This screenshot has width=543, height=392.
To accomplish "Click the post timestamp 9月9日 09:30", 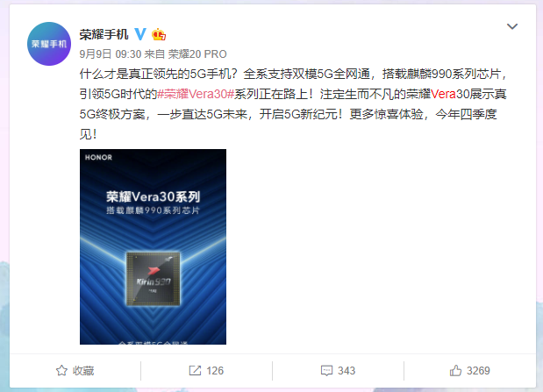I will point(111,54).
